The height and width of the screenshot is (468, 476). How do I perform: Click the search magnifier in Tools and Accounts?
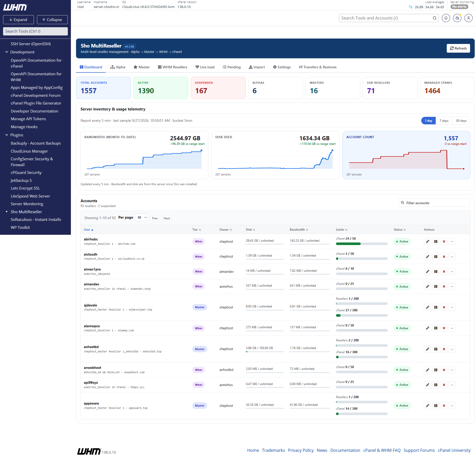(x=434, y=18)
